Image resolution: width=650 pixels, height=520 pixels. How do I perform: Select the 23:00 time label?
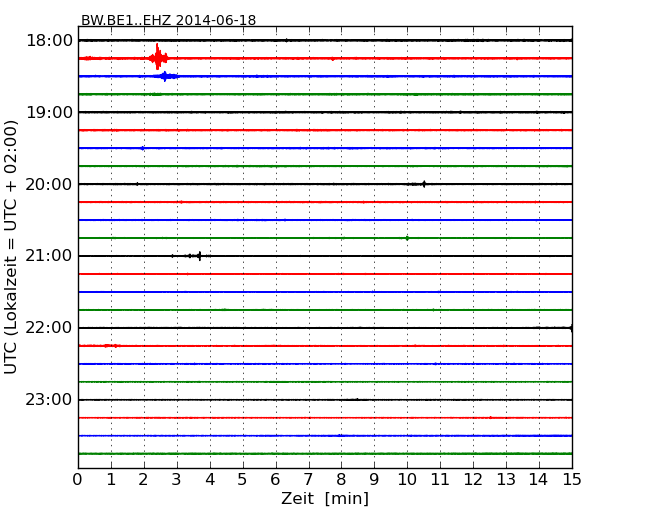[49, 399]
